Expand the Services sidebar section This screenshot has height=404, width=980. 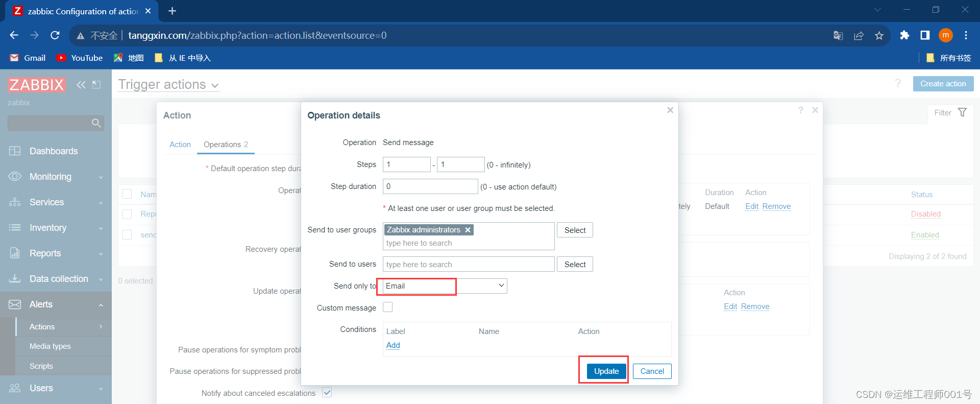[56, 202]
